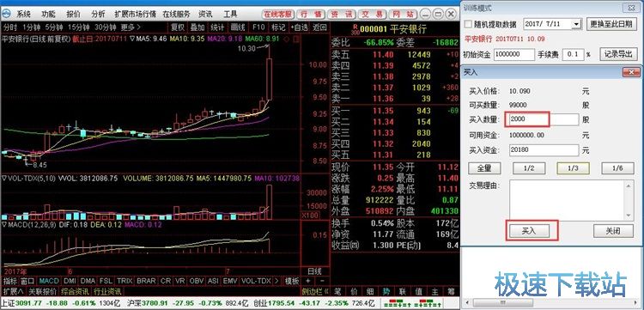Click the 买入 confirm button
The height and width of the screenshot is (310, 644).
tap(529, 231)
